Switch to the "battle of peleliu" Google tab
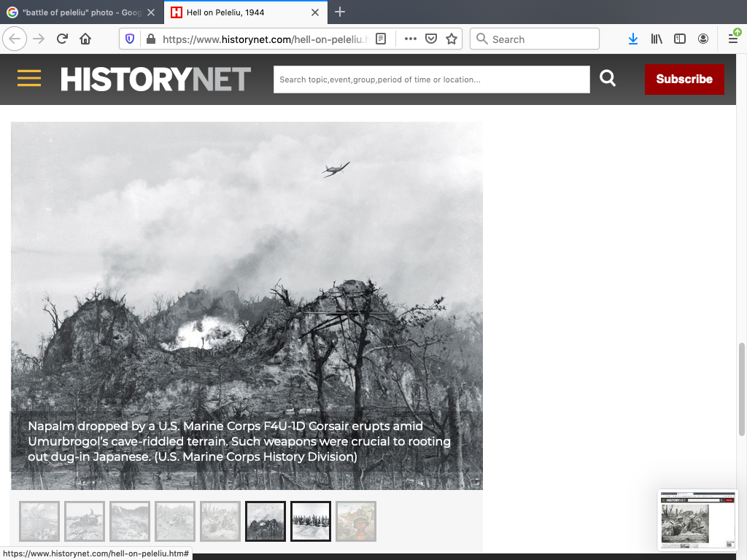Viewport: 747px width, 560px height. (x=82, y=12)
